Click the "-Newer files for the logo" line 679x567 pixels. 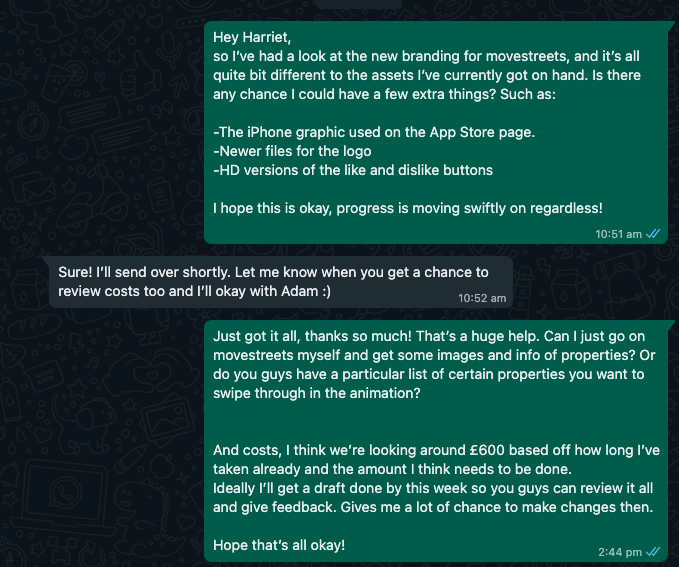(292, 151)
